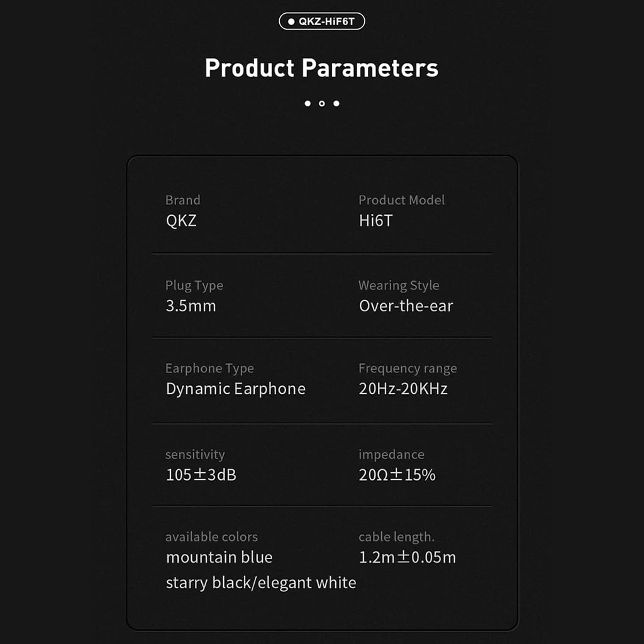
Task: Select the last solid dot under the heading
Action: [x=336, y=103]
